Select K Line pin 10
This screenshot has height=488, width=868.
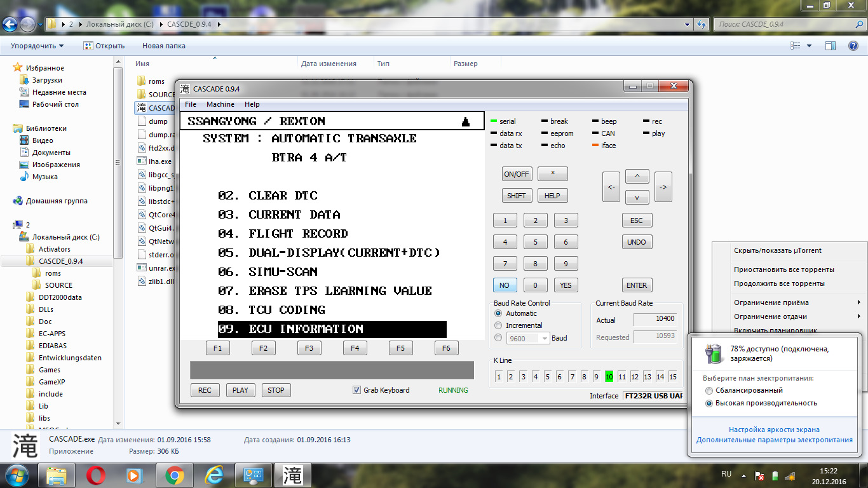point(609,377)
